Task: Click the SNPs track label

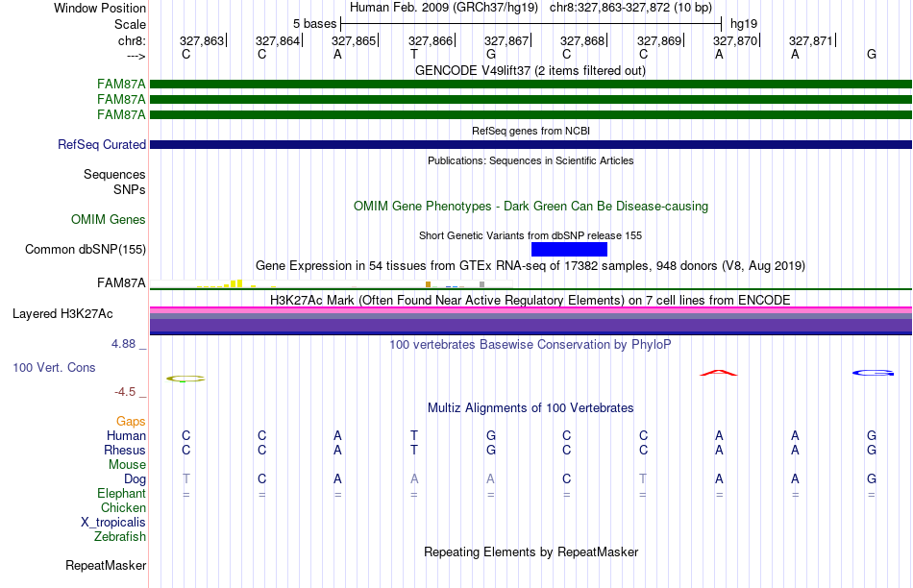Action: 130,190
